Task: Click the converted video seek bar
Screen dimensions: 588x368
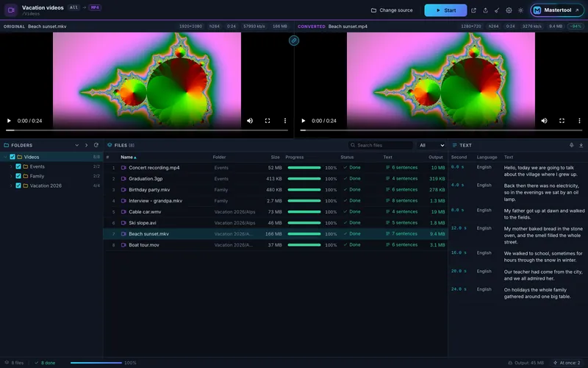Action: (442, 130)
